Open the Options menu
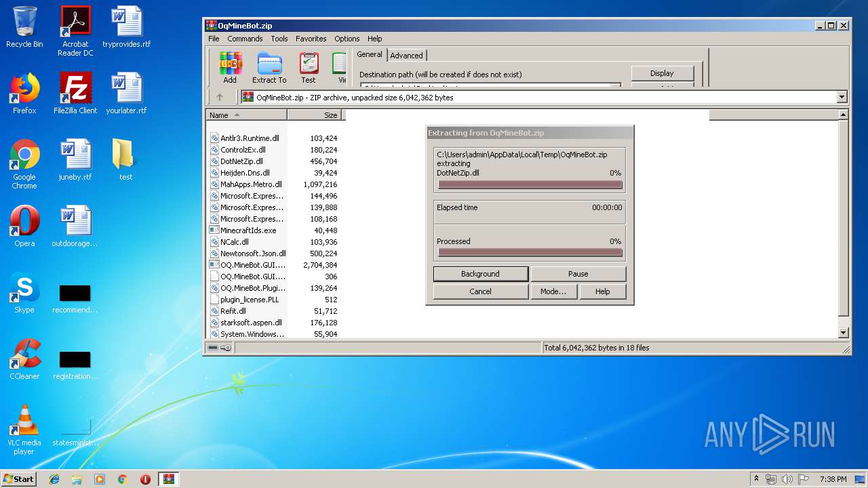Image resolution: width=868 pixels, height=488 pixels. tap(347, 39)
